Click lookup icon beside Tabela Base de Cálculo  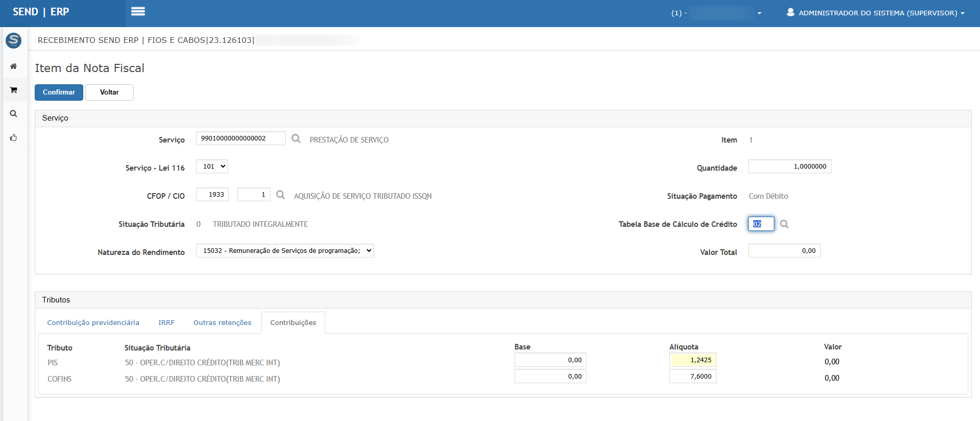tap(784, 224)
